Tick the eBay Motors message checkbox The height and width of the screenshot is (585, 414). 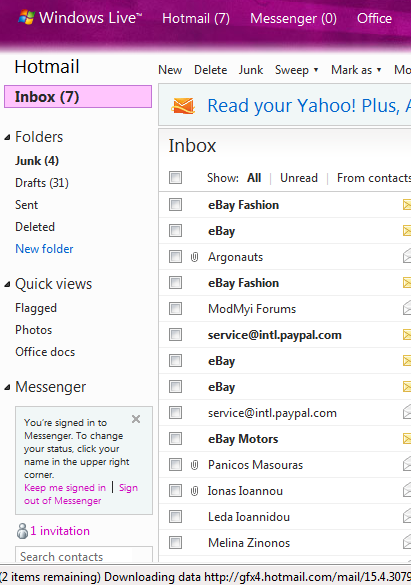(175, 439)
